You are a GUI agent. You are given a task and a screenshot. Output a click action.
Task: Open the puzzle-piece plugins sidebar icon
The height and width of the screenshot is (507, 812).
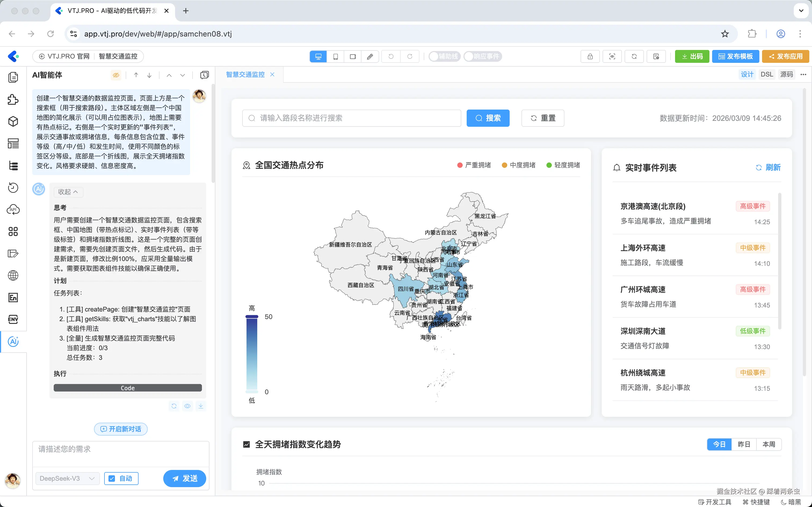(x=13, y=100)
